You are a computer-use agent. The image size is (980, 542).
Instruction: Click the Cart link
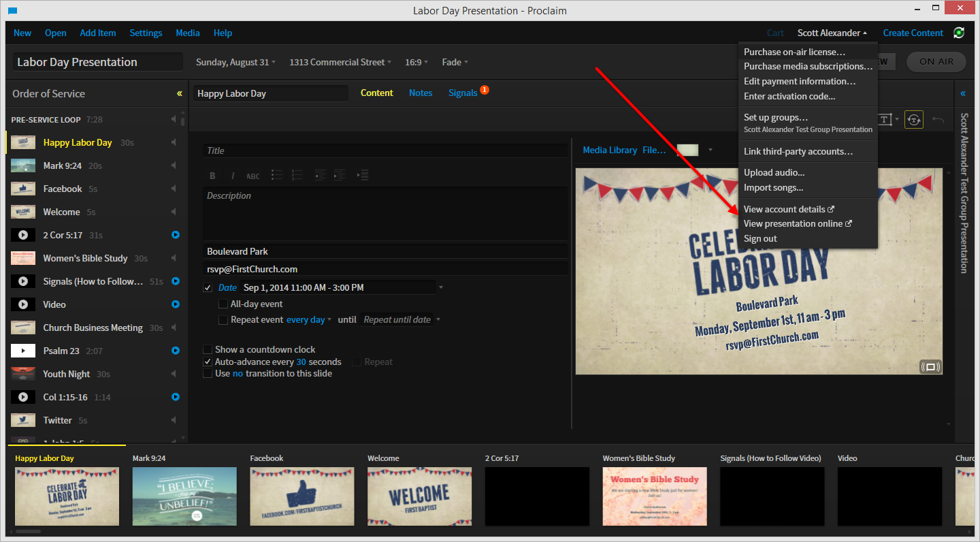[775, 33]
